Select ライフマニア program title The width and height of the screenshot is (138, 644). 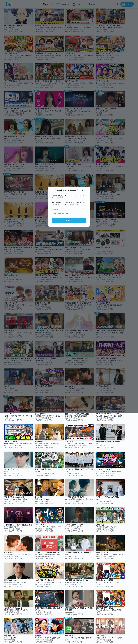pos(9,414)
